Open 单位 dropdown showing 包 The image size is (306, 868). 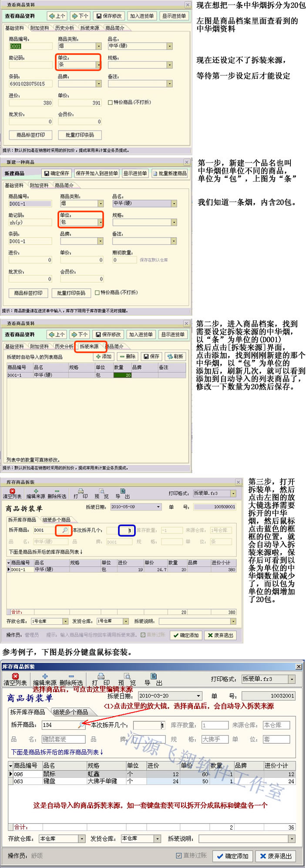point(100,222)
